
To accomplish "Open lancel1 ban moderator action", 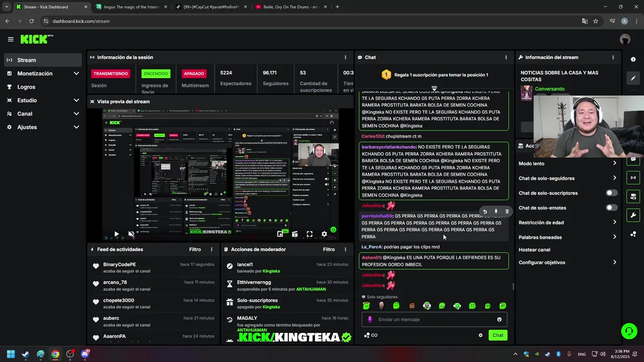I will (x=287, y=267).
